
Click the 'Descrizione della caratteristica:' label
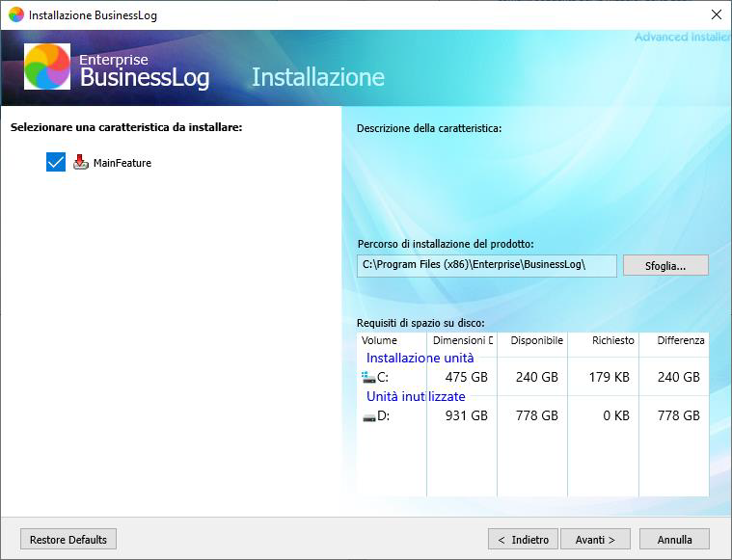click(x=429, y=128)
